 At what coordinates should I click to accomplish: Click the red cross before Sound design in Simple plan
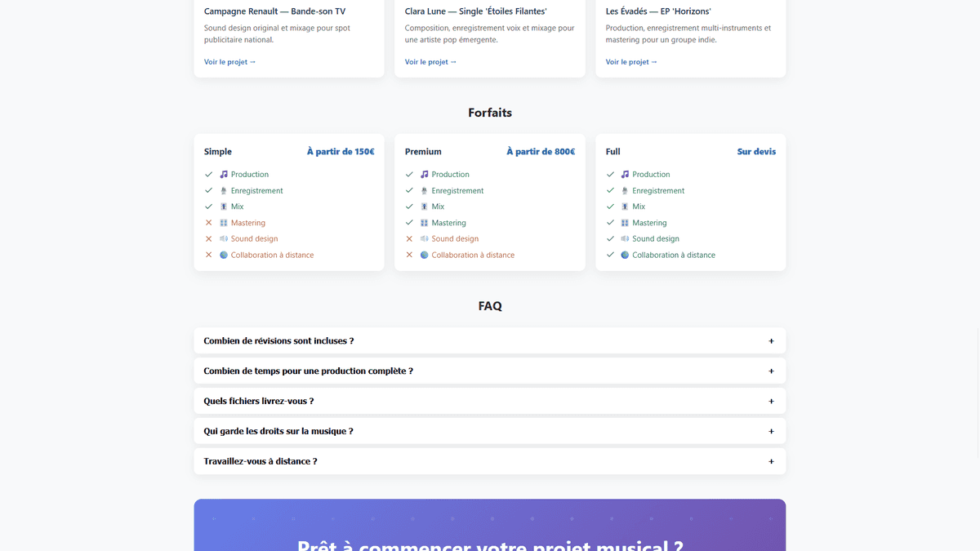tap(208, 238)
